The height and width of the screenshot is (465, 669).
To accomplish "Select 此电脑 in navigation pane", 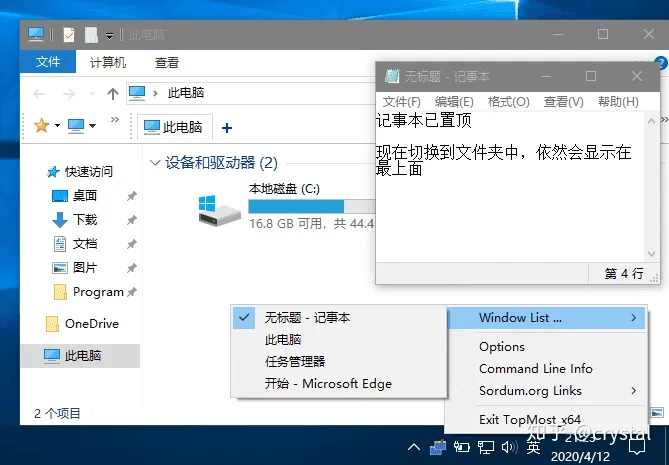I will 80,356.
